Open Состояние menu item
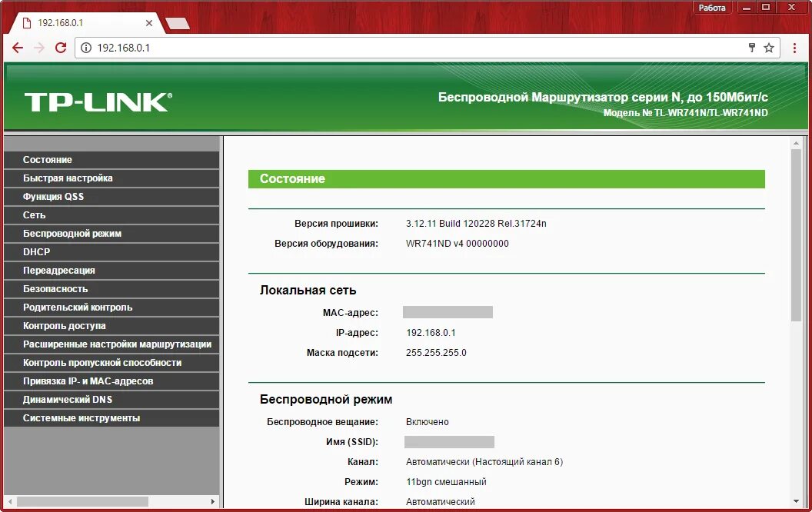 point(111,159)
